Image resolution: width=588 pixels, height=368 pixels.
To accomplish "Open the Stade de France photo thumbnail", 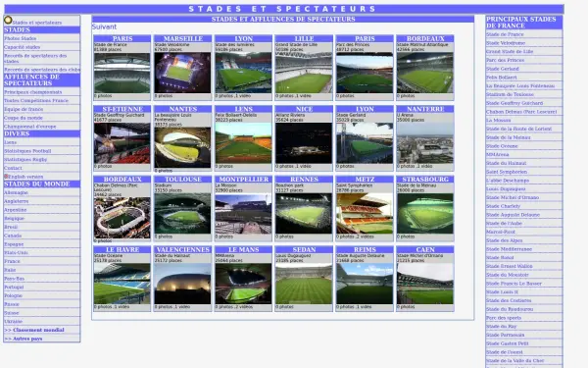I will [122, 73].
